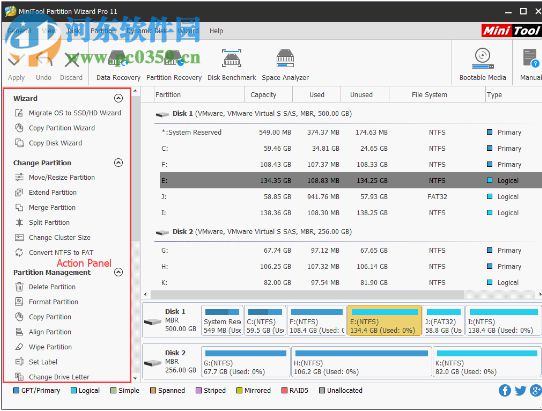Click the Apply checkmark icon

[16, 62]
